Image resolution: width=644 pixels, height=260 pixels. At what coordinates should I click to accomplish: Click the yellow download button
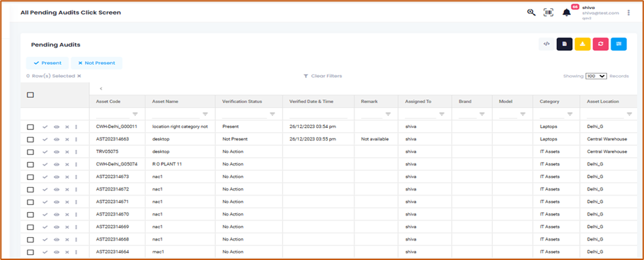click(583, 44)
